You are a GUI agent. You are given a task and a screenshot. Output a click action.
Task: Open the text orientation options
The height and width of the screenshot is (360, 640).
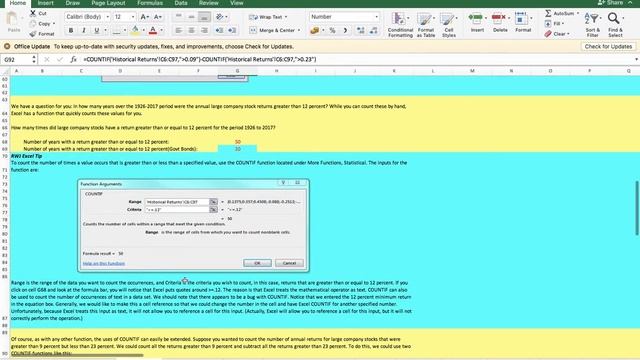coord(222,17)
